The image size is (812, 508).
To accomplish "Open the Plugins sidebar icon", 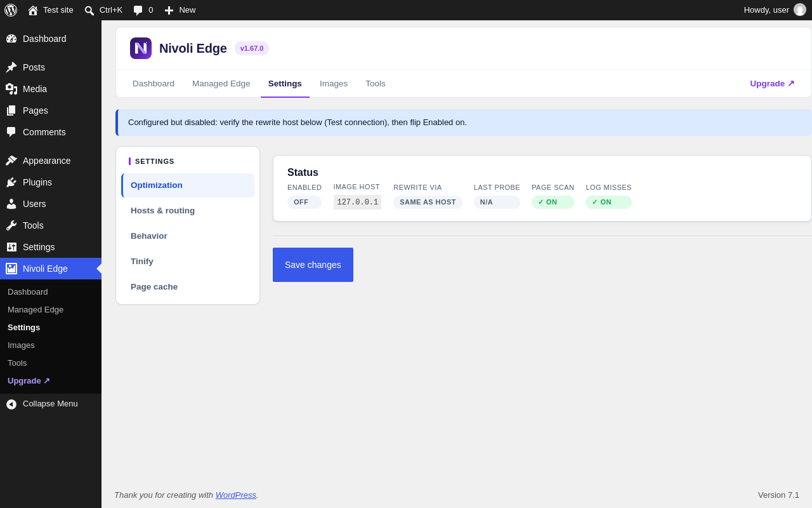I will point(11,182).
